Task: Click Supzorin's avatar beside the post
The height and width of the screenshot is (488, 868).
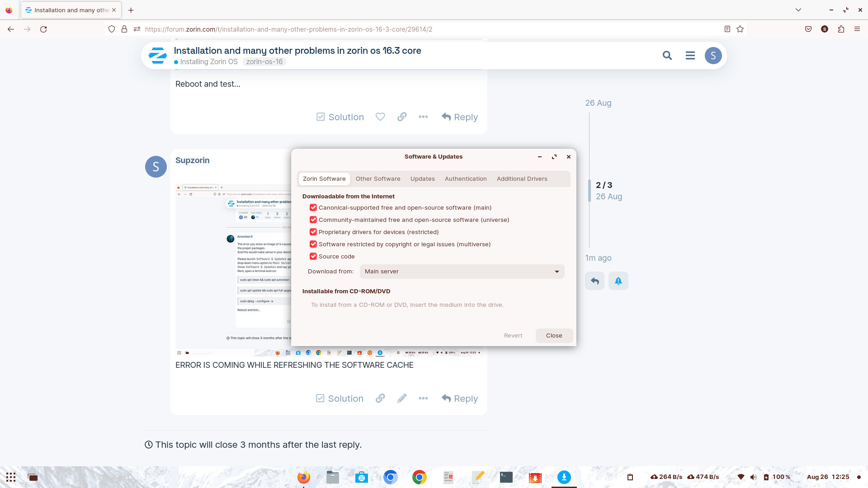Action: 156,167
